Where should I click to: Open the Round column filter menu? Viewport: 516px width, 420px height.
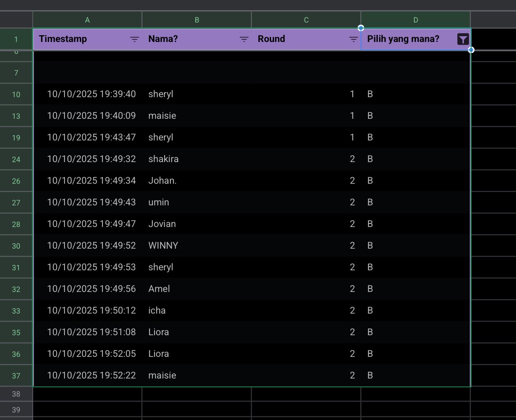click(354, 39)
